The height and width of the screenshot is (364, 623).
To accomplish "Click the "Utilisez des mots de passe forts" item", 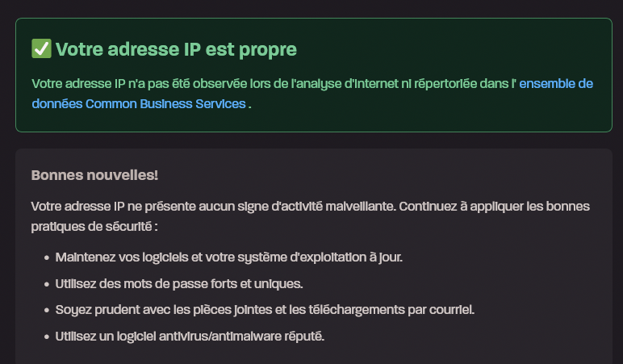I will coord(178,284).
